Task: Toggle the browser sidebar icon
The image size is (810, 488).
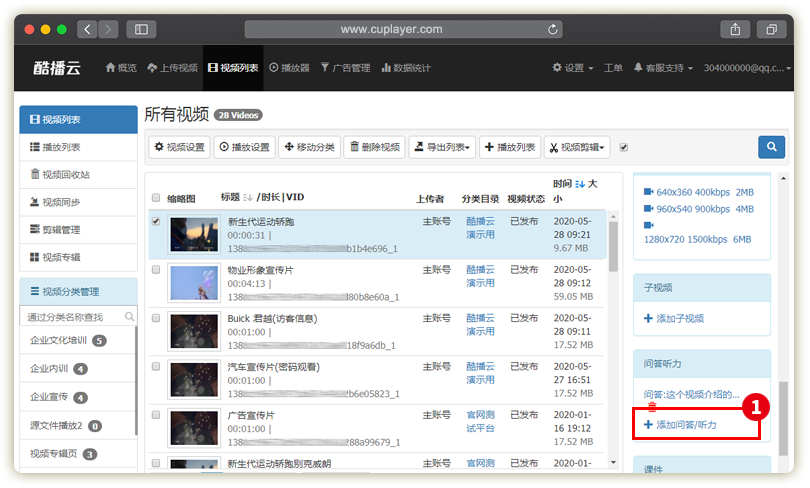Action: click(140, 30)
